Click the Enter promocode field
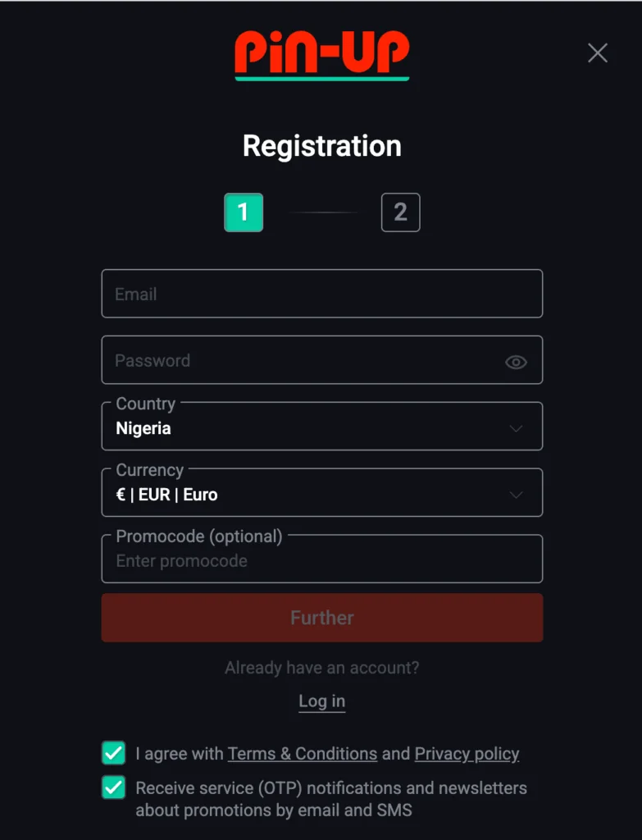 pos(321,559)
